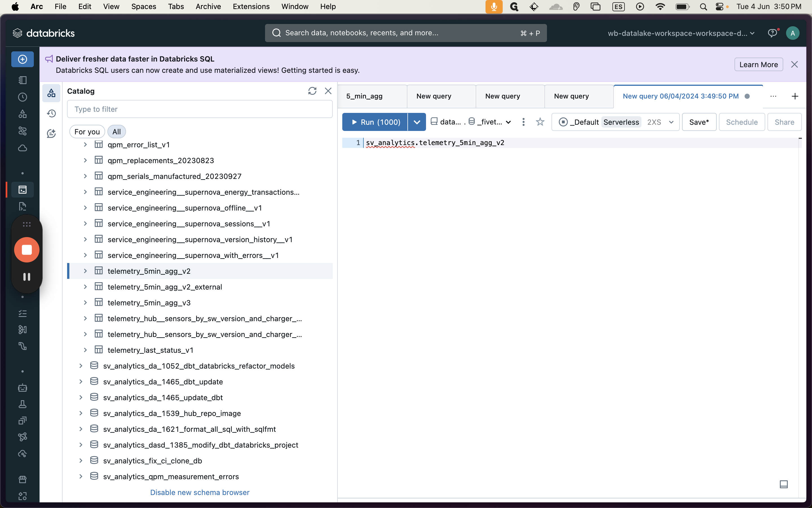Viewport: 812px width, 508px height.
Task: Open the Marketplace sidebar icon
Action: coord(23,479)
